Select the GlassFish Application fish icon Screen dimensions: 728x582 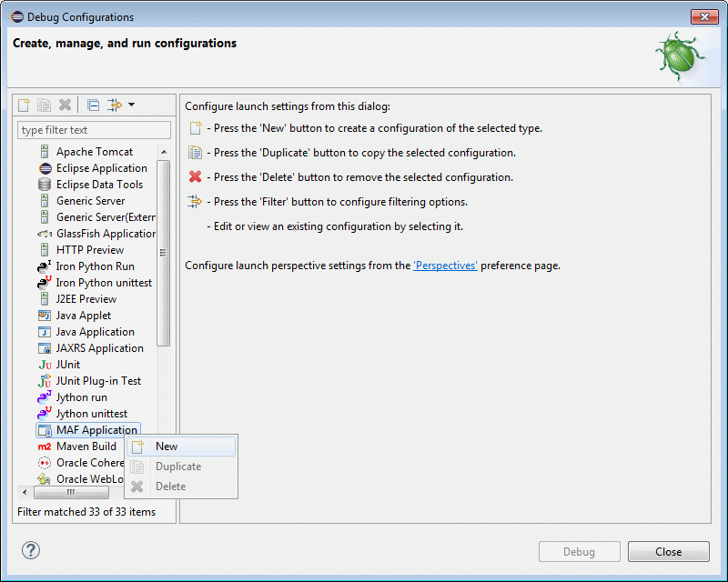pyautogui.click(x=45, y=234)
